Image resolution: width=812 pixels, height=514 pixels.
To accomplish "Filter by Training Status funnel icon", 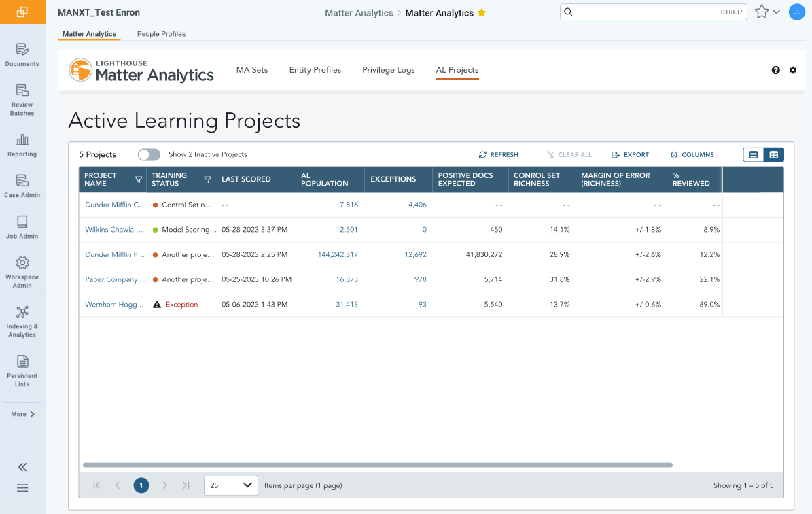I will tap(208, 179).
